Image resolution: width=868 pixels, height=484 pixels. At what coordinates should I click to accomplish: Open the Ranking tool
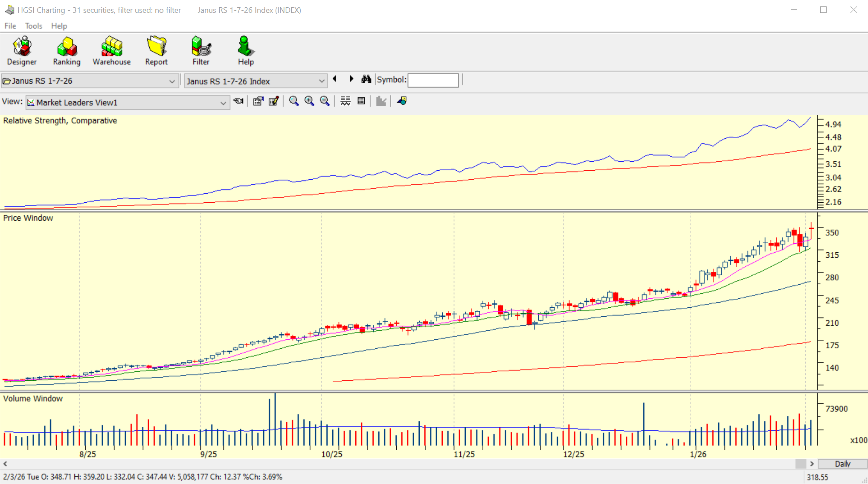[67, 51]
